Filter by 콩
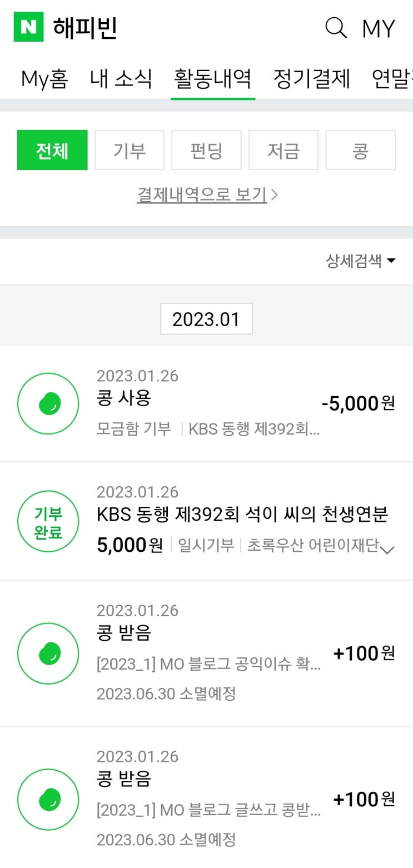The width and height of the screenshot is (413, 868). [360, 150]
